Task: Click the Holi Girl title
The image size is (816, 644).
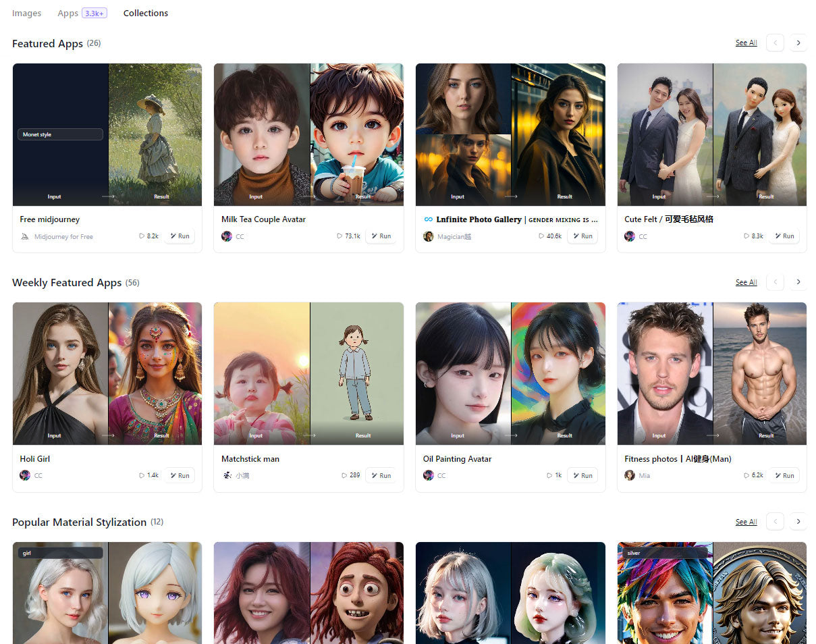Action: click(35, 459)
